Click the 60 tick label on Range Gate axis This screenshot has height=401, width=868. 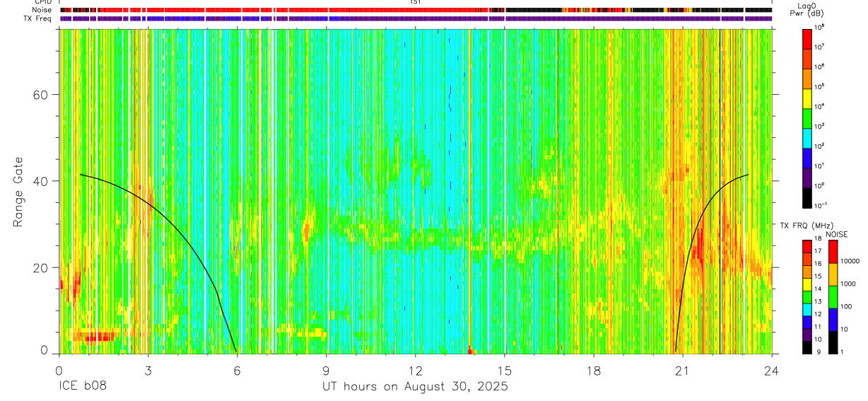point(41,95)
